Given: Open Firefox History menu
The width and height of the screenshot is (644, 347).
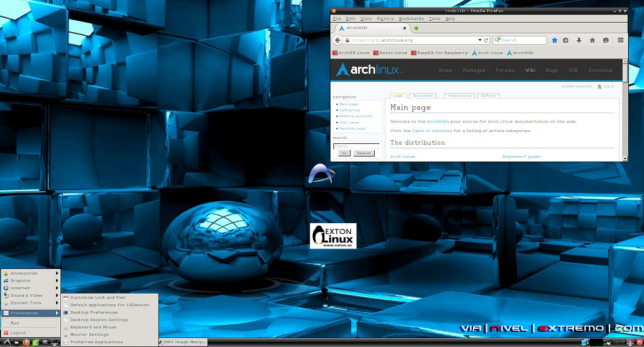Looking at the screenshot, I should coord(385,18).
